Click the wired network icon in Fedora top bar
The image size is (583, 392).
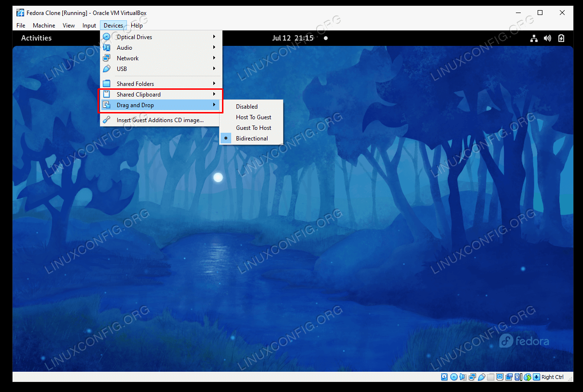click(534, 38)
